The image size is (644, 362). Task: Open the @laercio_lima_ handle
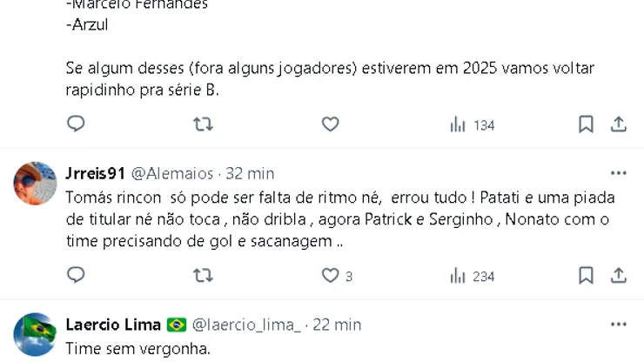point(246,325)
